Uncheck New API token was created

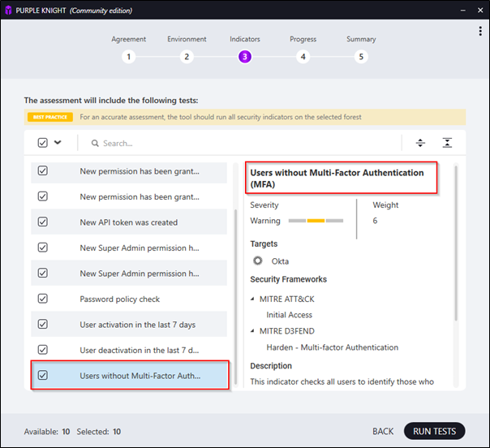42,222
